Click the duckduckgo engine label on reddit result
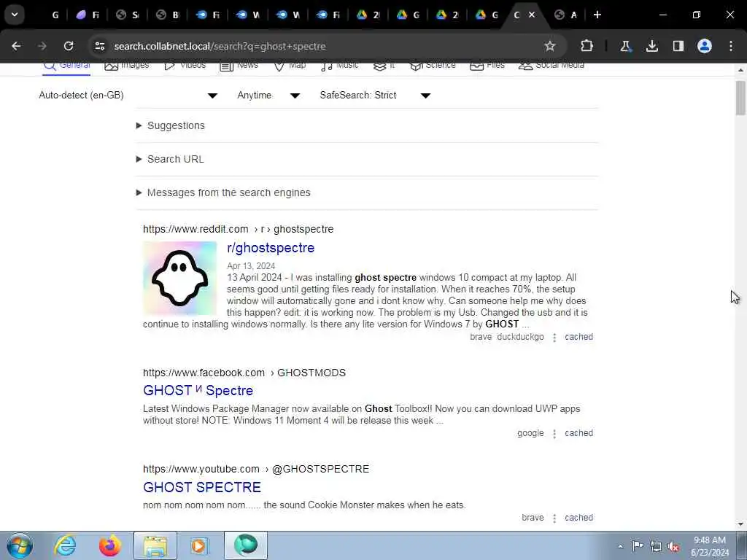This screenshot has width=747, height=560. pyautogui.click(x=520, y=337)
